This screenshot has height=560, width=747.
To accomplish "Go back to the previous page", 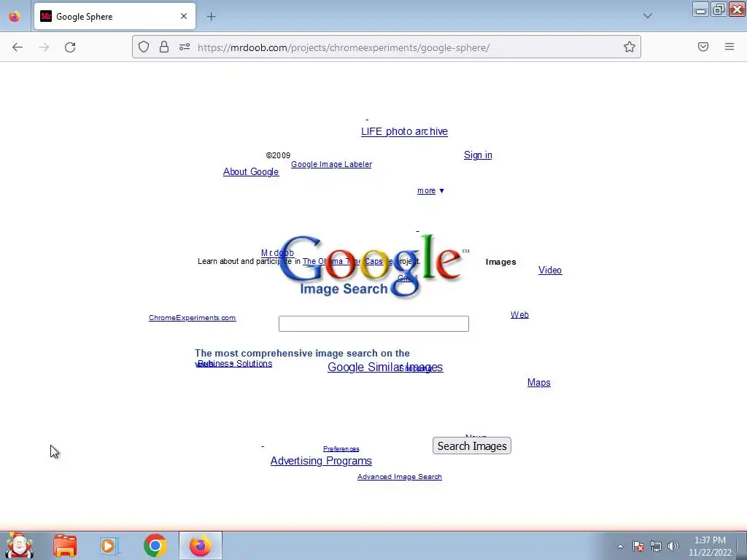I will coord(18,47).
